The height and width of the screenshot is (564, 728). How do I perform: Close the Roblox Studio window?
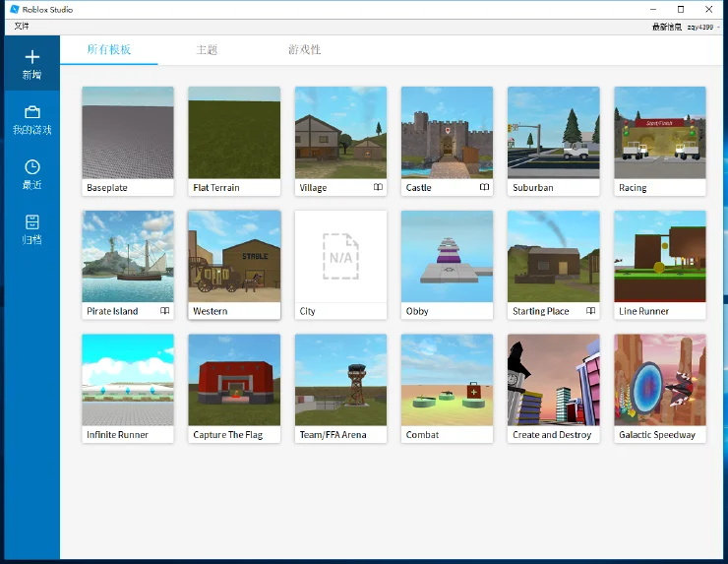(x=708, y=9)
